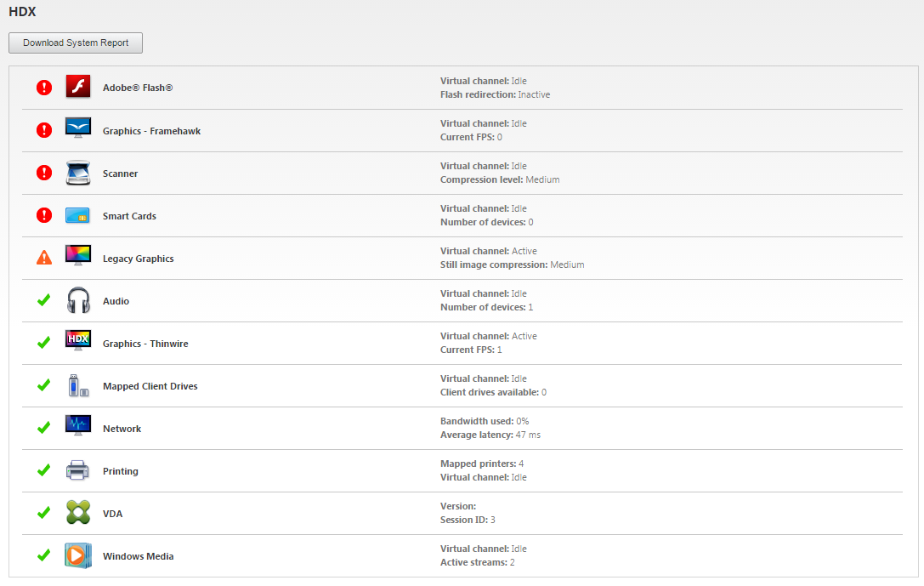Image resolution: width=924 pixels, height=586 pixels.
Task: Click the green checkmark next to Audio
Action: 44,300
